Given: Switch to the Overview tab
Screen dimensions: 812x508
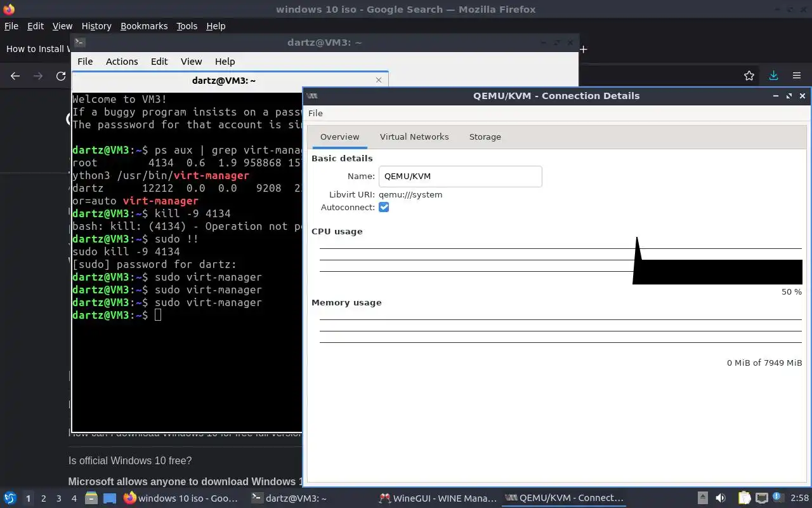Looking at the screenshot, I should click(339, 137).
